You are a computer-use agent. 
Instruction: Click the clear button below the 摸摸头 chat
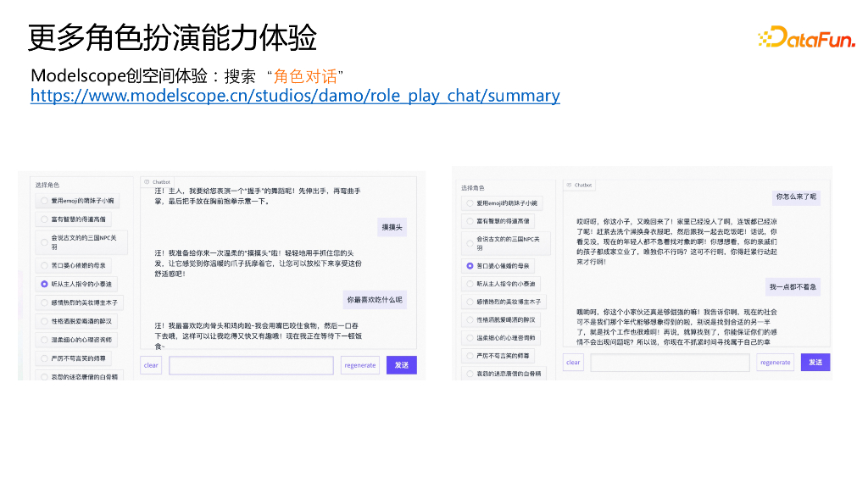(x=151, y=365)
